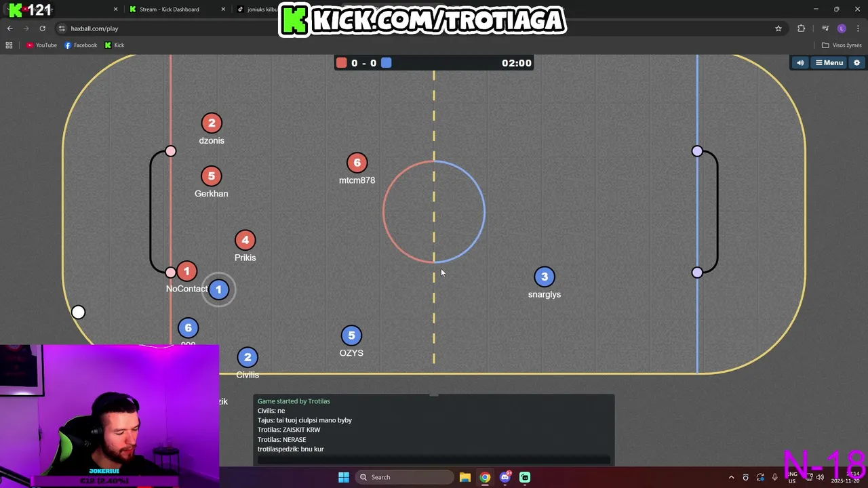This screenshot has height=488, width=868.
Task: Click the chat message input field
Action: tap(434, 460)
